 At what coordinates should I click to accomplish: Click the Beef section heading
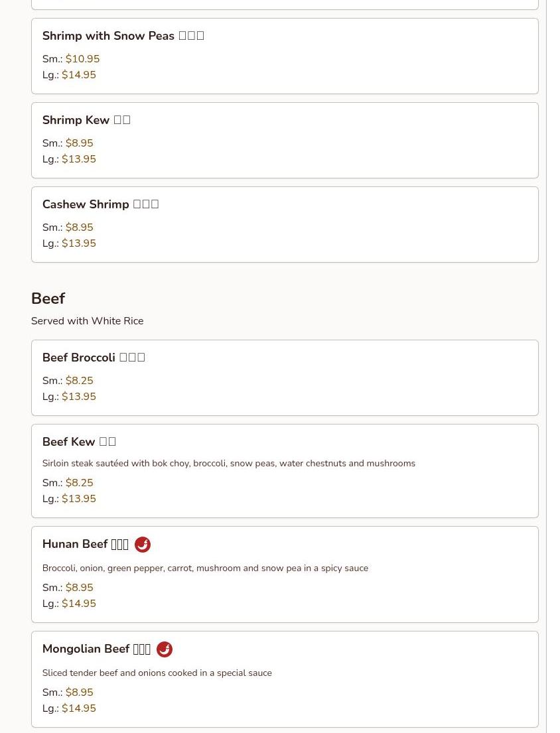point(48,299)
